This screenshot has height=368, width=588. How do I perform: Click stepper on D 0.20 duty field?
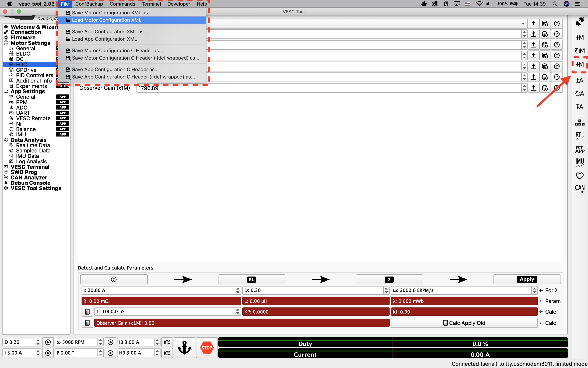tap(38, 342)
